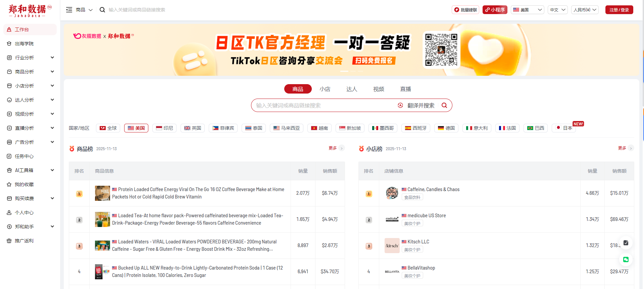Click the Caffeine, Candles & Chaos shop logo

click(392, 193)
